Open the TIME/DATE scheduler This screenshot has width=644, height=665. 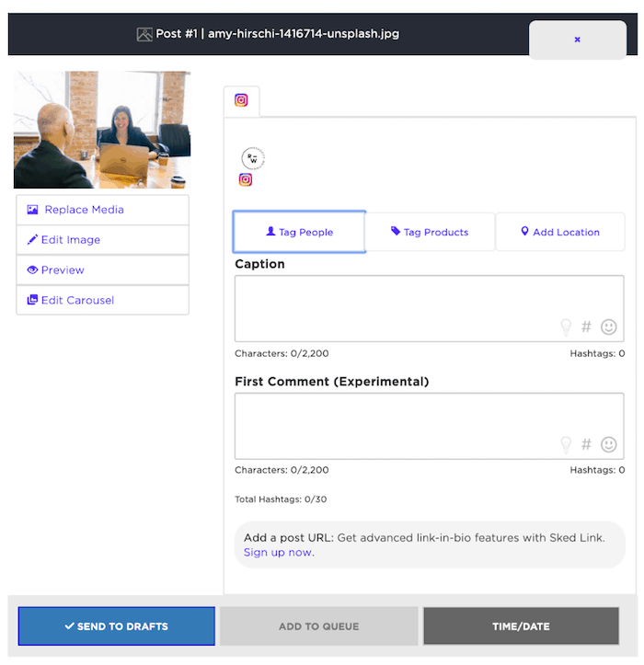521,626
